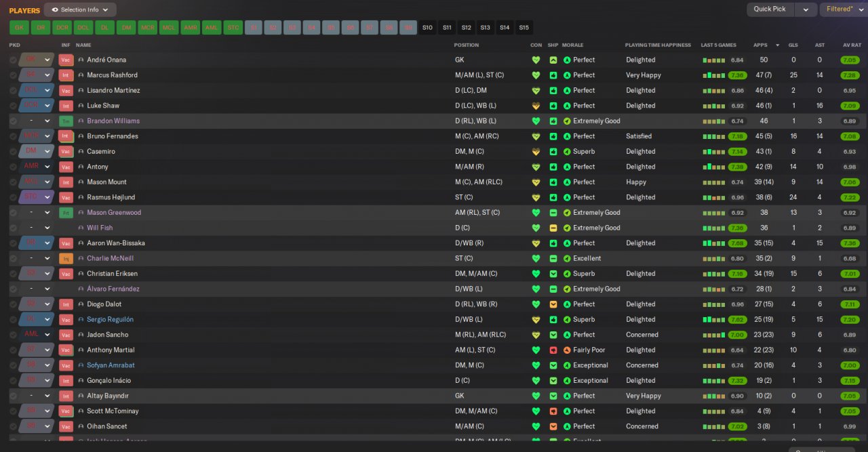This screenshot has width=868, height=452.
Task: Select the DM position slot button
Action: [125, 28]
